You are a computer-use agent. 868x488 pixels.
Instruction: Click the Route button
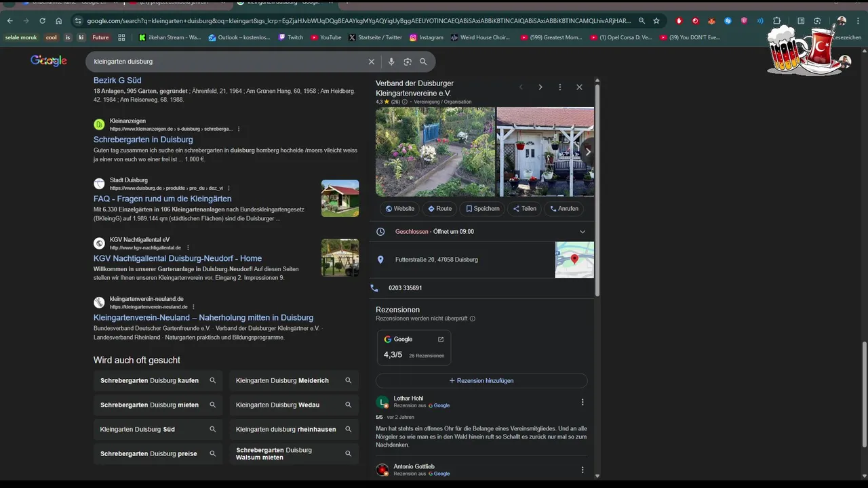pyautogui.click(x=439, y=209)
